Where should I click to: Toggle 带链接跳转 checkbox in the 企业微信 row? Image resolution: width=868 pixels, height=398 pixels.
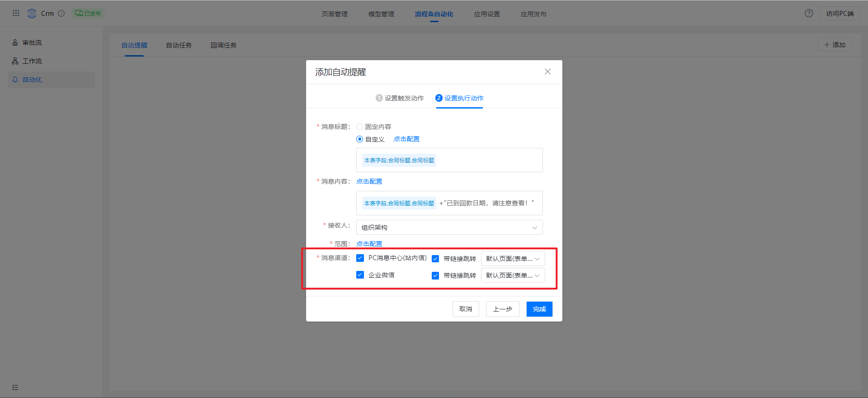coord(435,275)
